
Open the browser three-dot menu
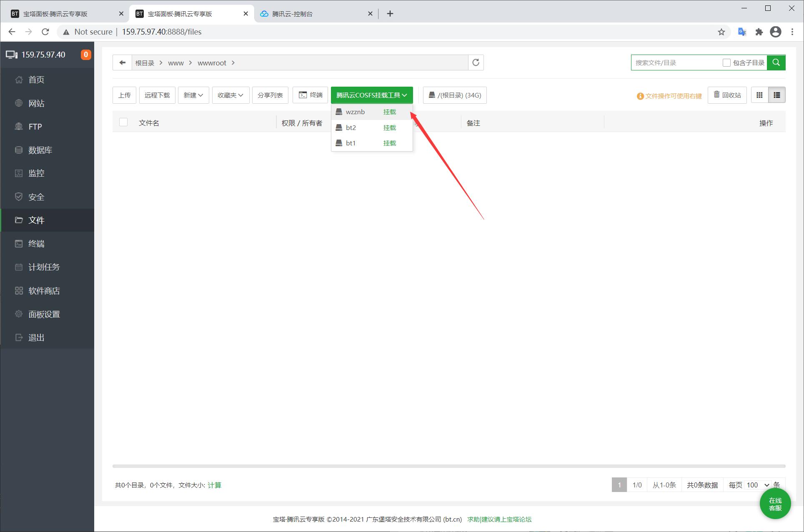coord(792,32)
